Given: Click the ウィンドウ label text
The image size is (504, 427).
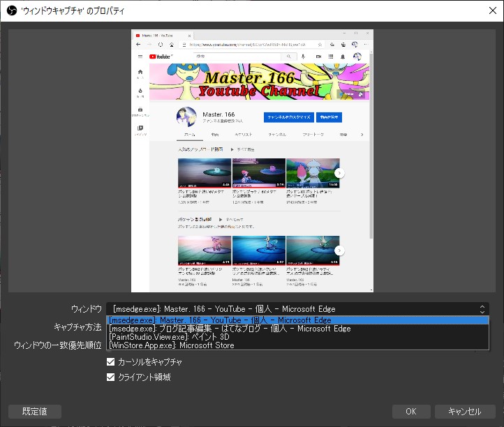Looking at the screenshot, I should click(86, 309).
